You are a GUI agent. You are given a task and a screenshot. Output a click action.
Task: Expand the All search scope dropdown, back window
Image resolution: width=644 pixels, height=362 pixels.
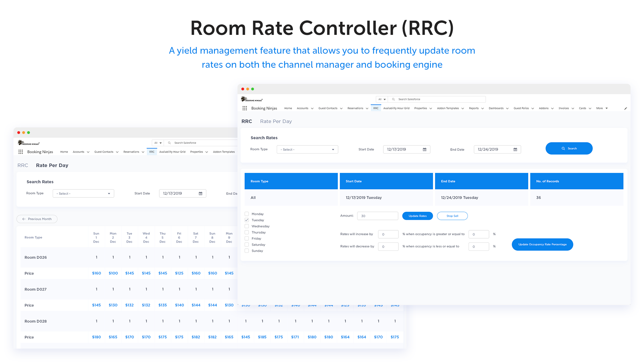[x=158, y=143]
